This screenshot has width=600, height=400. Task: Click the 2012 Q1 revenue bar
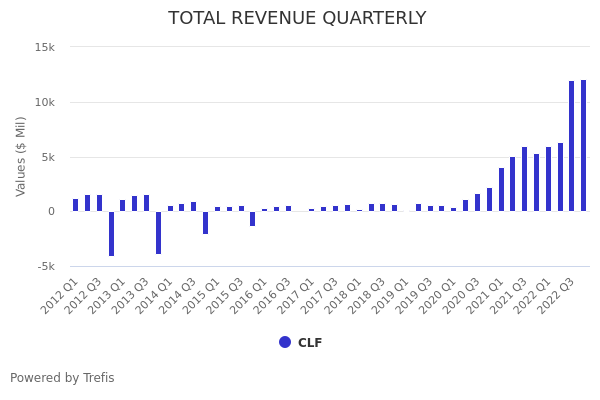click(x=75, y=205)
